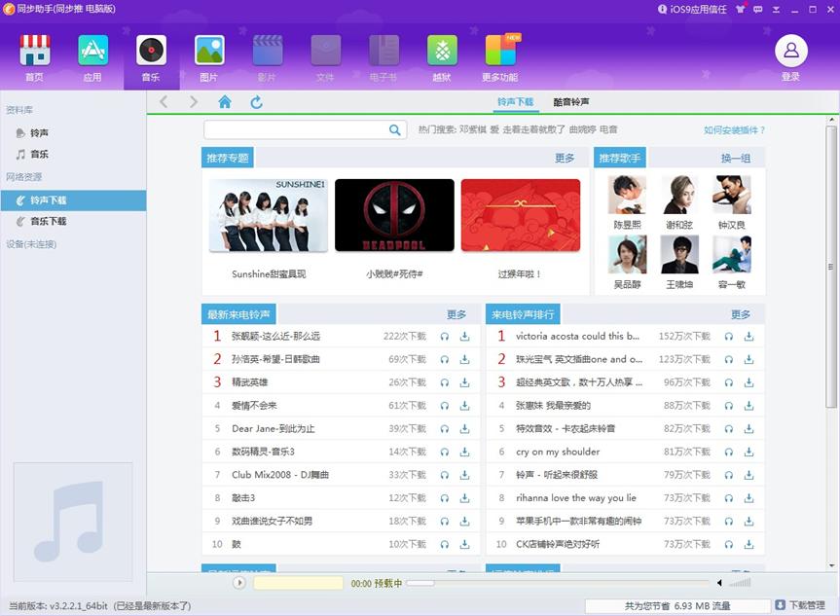Select singer 吴品醇 photo
This screenshot has height=616, width=840.
click(627, 254)
